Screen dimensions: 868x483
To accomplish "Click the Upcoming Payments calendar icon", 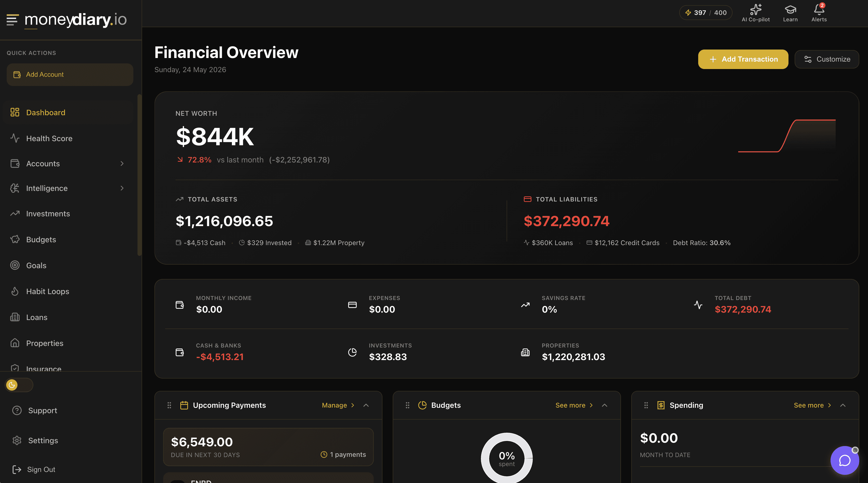I will click(x=184, y=405).
